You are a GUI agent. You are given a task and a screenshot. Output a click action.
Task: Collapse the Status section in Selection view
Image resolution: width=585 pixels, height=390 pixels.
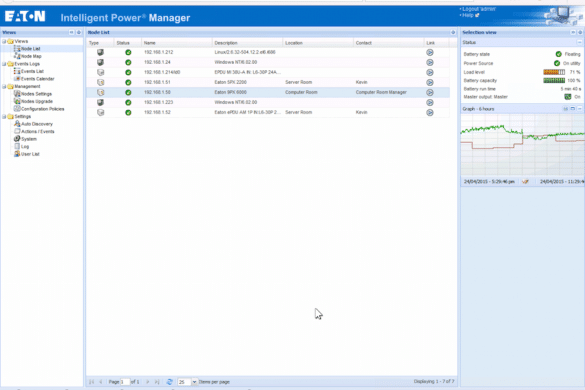(579, 43)
